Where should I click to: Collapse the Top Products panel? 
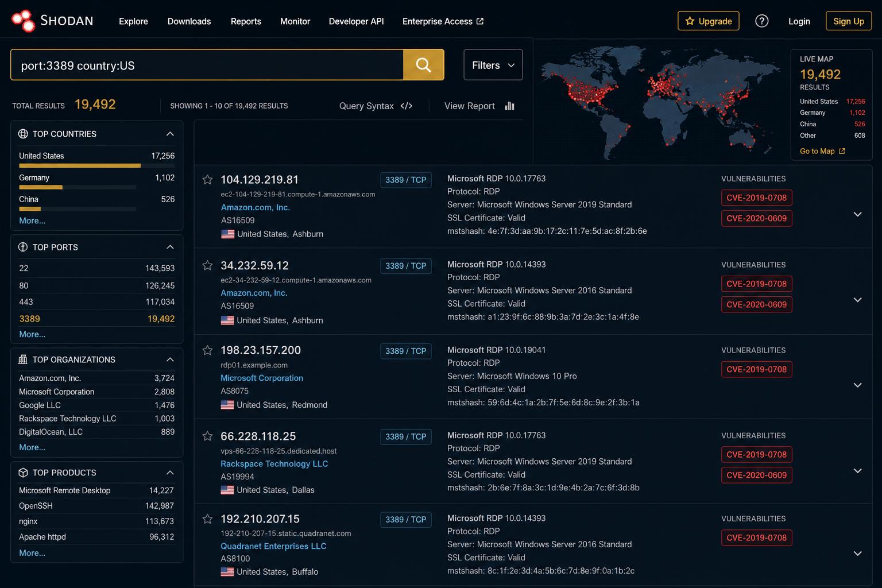point(170,473)
